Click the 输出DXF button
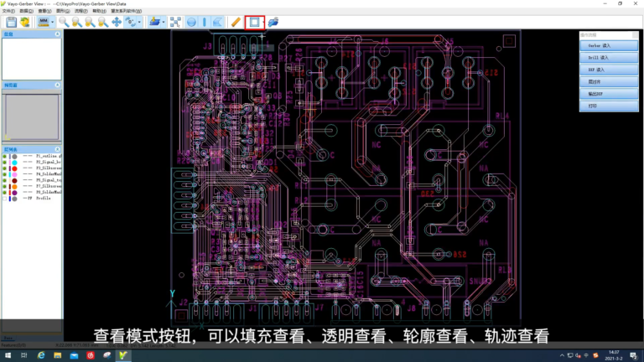Screen dimensions: 644x362 tap(609, 94)
